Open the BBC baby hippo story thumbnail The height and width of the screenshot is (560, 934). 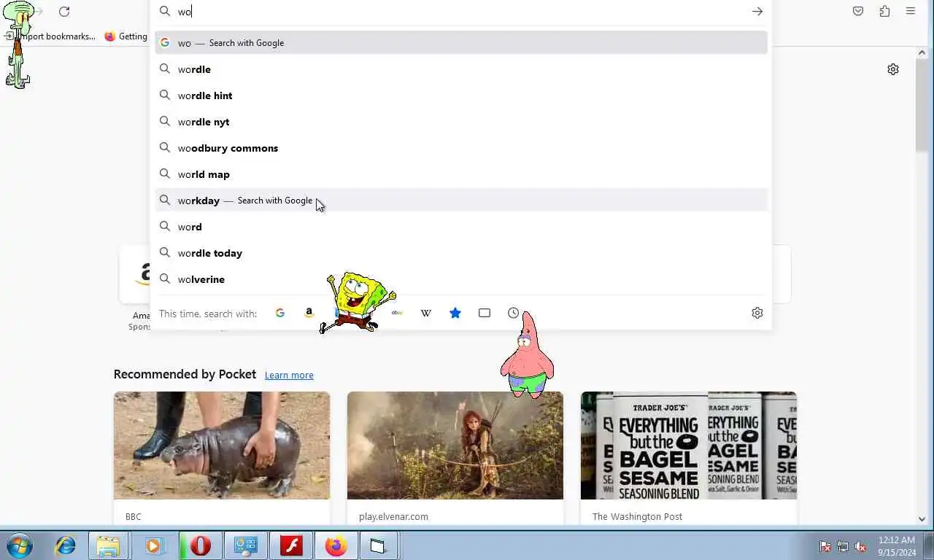coord(222,446)
